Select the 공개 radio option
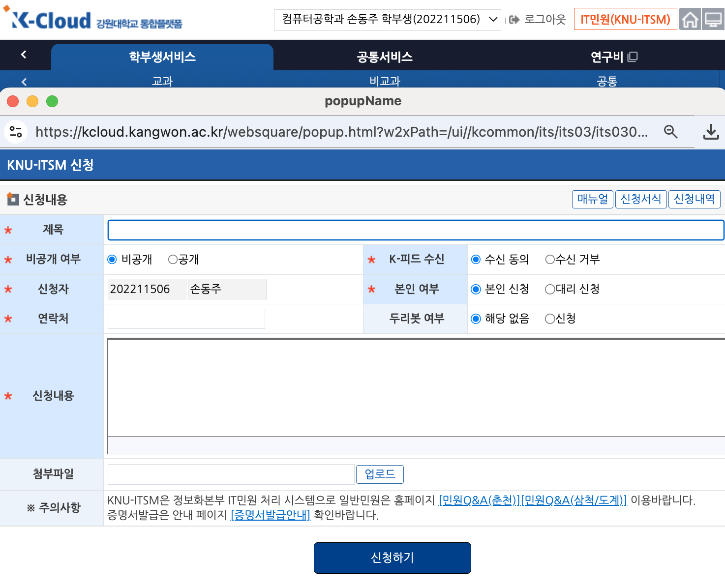This screenshot has height=588, width=725. [x=172, y=259]
